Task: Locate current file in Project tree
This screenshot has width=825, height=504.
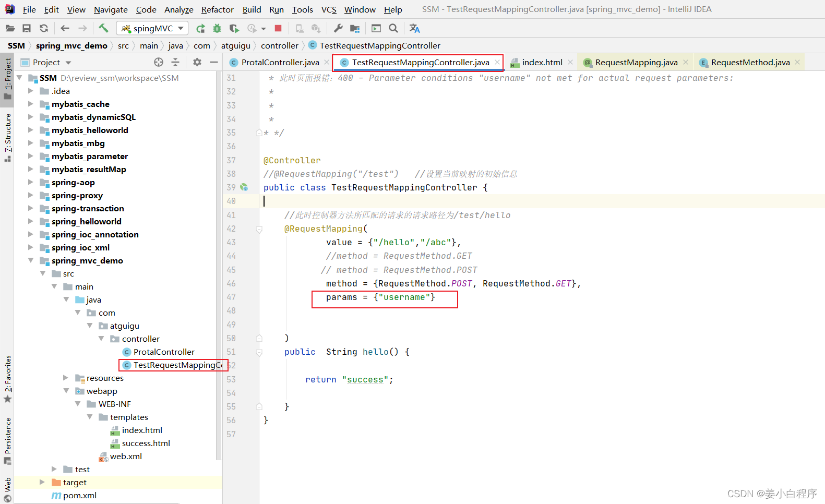Action: [x=159, y=62]
